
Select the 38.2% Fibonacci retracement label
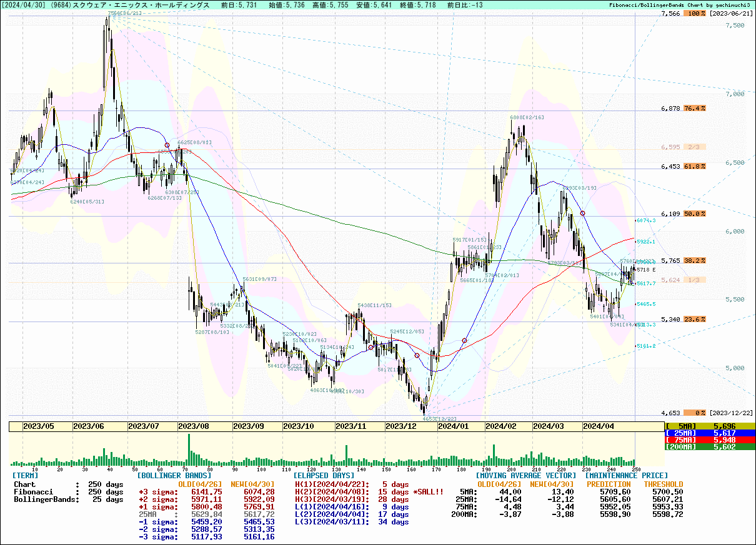coord(694,261)
